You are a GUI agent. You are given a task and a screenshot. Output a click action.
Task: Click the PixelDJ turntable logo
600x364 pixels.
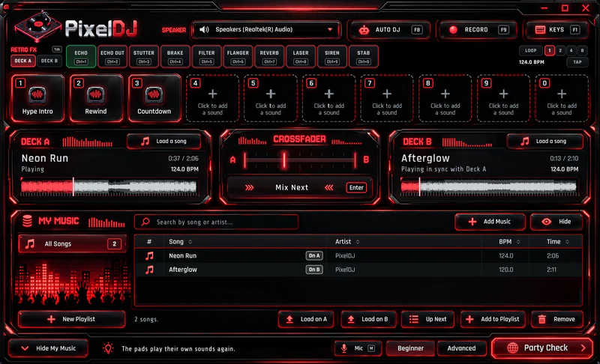coord(37,26)
